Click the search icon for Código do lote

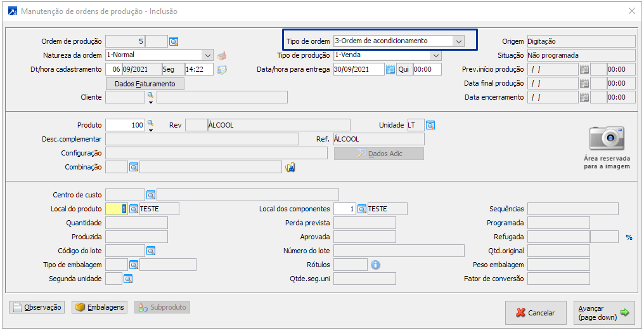(151, 251)
